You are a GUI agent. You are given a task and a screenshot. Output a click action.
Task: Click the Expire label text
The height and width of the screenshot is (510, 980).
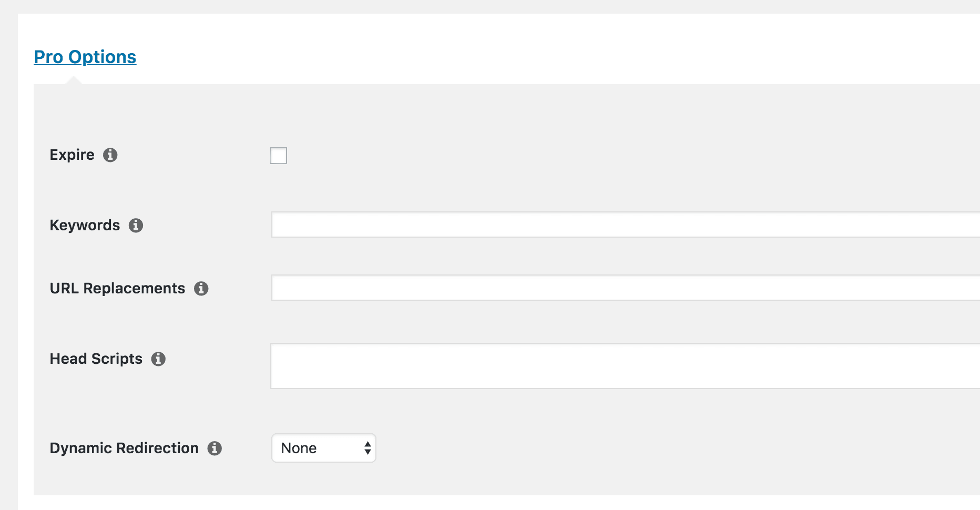tap(72, 155)
